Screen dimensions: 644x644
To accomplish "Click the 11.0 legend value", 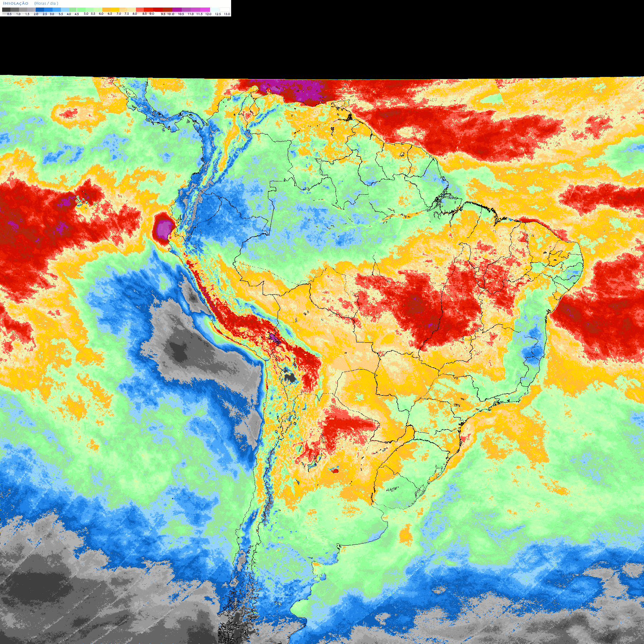I will coord(191,14).
